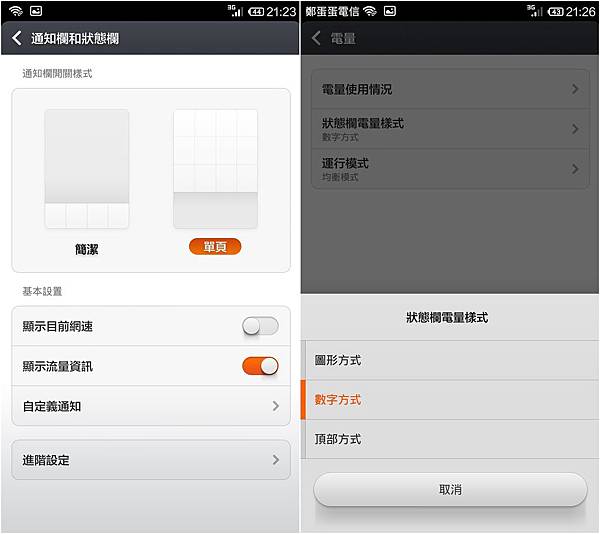Tap picture notification icon in left status bar

tap(36, 11)
